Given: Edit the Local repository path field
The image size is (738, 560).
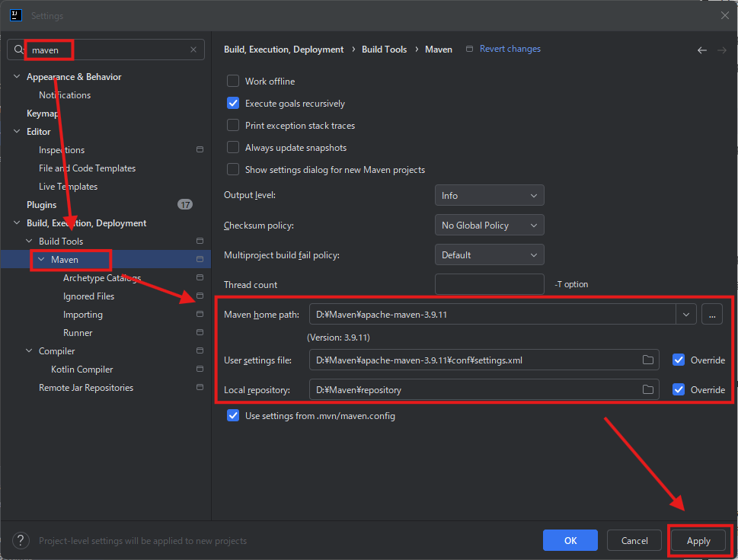Looking at the screenshot, I should point(484,389).
